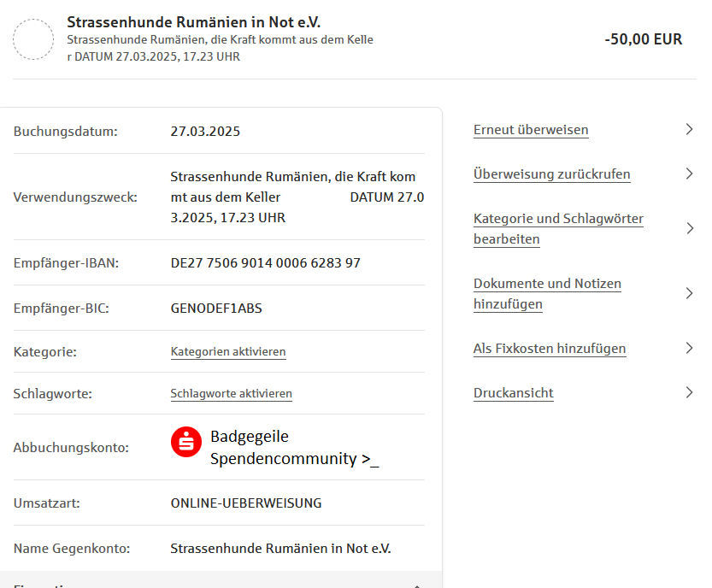Click the chevron beside Druckansicht
The width and height of the screenshot is (712, 588).
[689, 392]
